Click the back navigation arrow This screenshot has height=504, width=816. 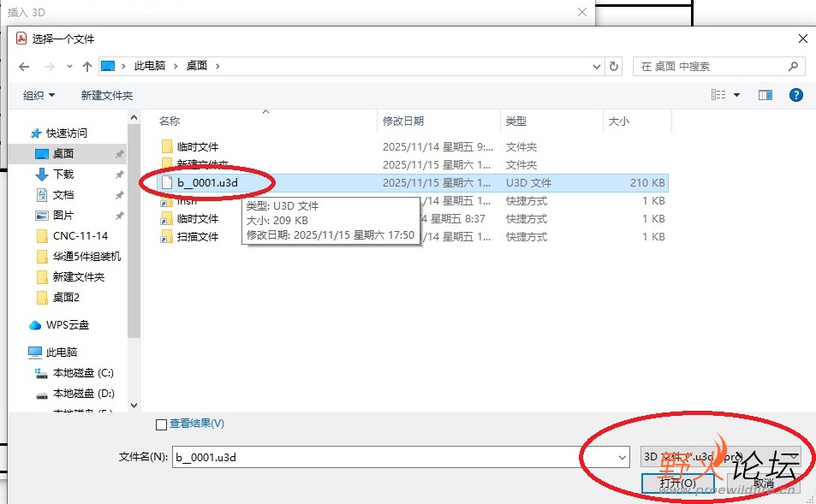click(23, 66)
